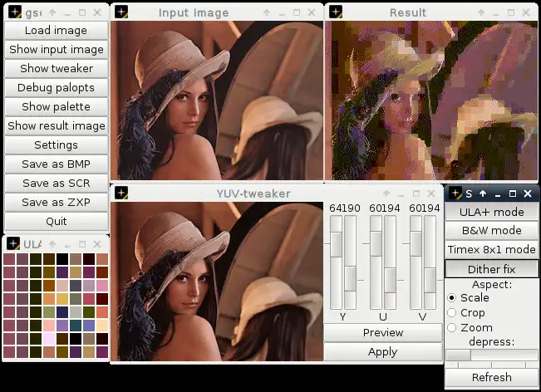Close the settings window
Screen dimensions: 541x392
[x=528, y=194]
